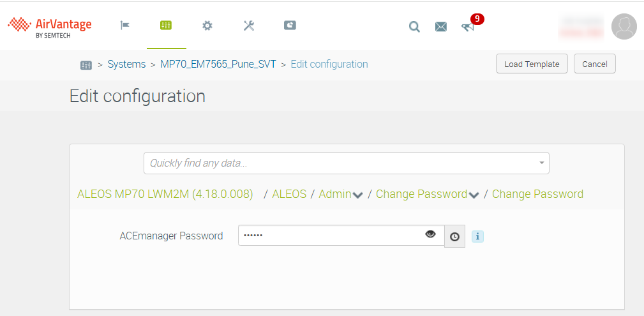Open the user profile avatar
Viewport: 644px width, 316px height.
(x=624, y=26)
